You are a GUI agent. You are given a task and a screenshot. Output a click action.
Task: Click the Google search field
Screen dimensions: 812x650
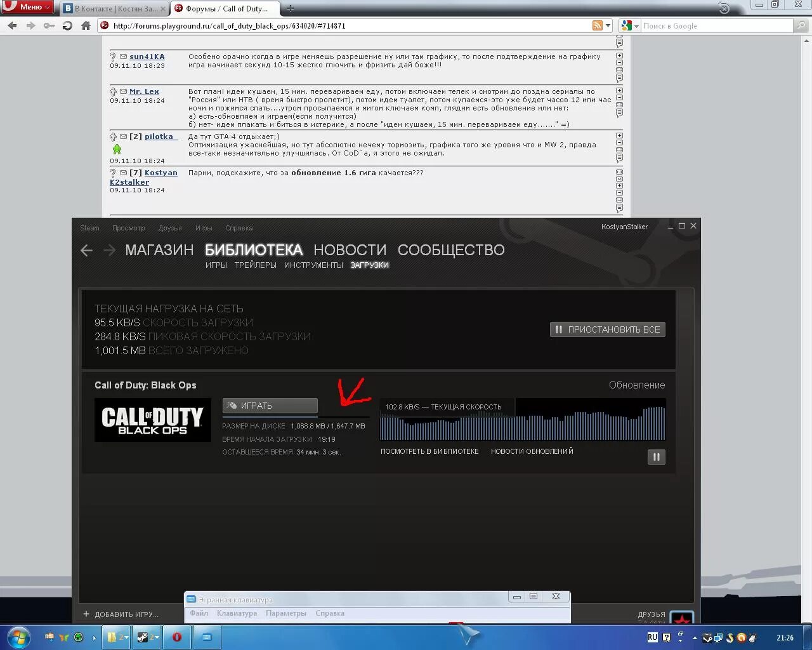point(716,25)
